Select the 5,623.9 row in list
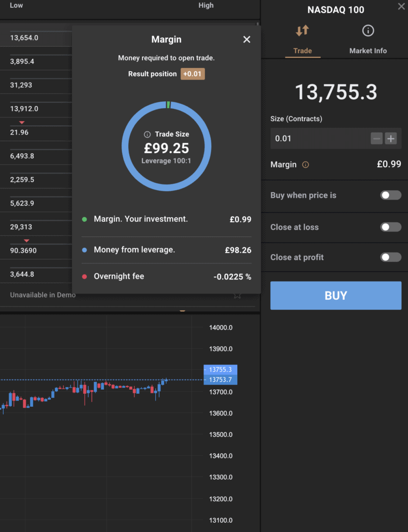 point(36,203)
